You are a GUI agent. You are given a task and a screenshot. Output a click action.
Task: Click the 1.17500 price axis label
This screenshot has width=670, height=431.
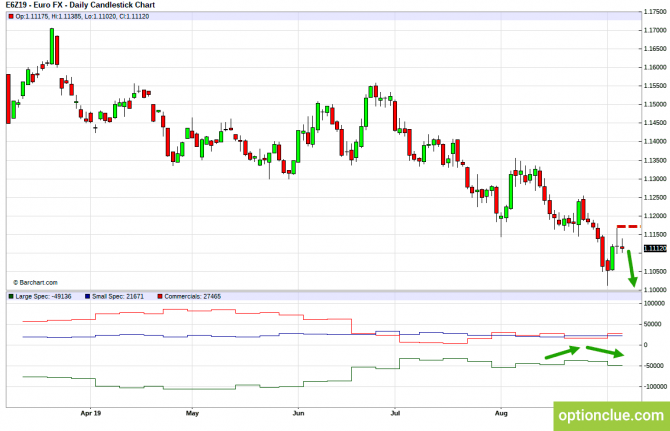click(655, 12)
